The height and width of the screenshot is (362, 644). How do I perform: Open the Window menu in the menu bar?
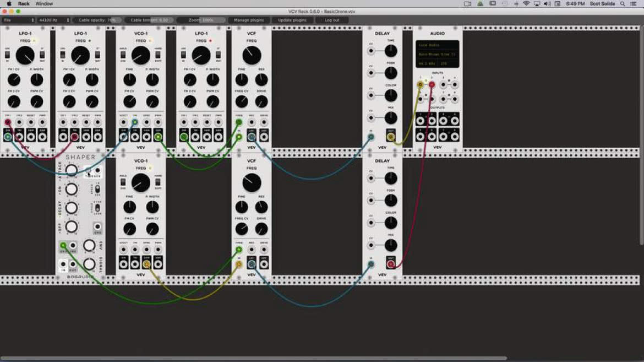(44, 4)
